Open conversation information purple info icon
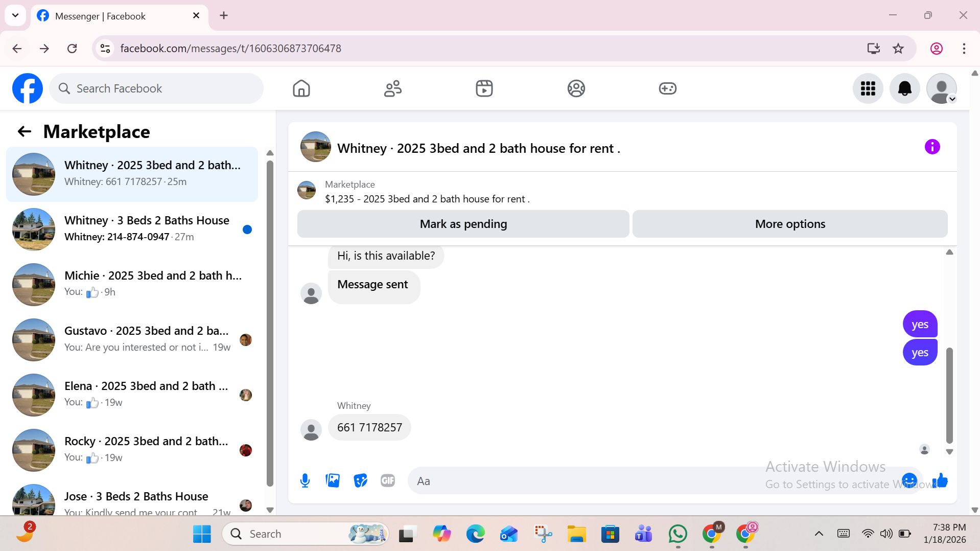Image resolution: width=980 pixels, height=551 pixels. point(932,147)
